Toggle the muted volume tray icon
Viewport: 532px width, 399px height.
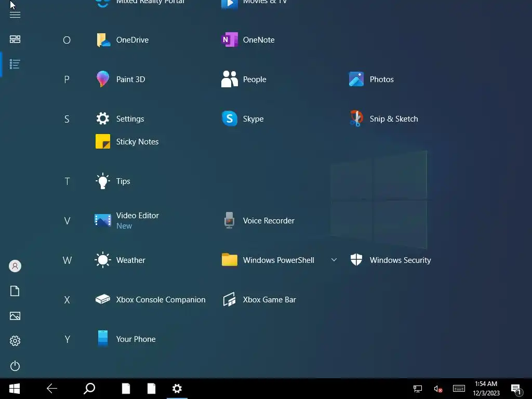(438, 389)
